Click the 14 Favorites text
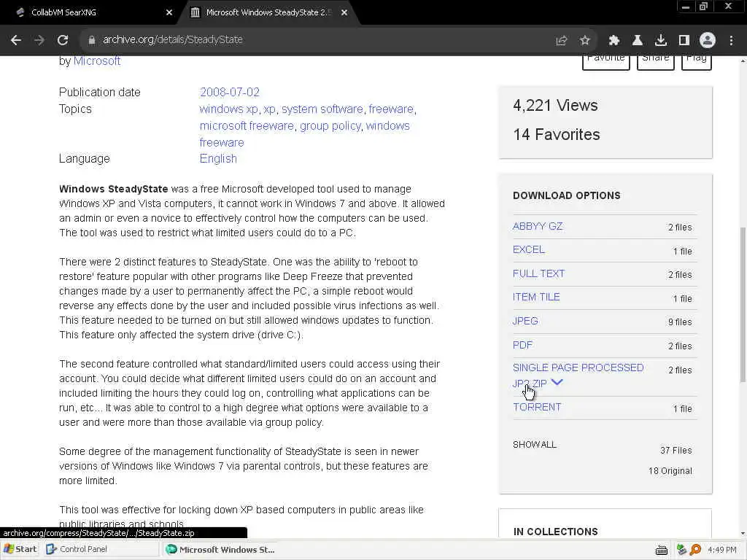Screen dimensions: 747x560 557,134
